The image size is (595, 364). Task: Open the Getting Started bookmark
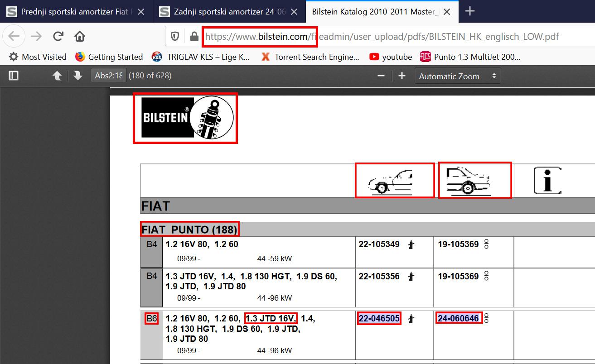(109, 57)
